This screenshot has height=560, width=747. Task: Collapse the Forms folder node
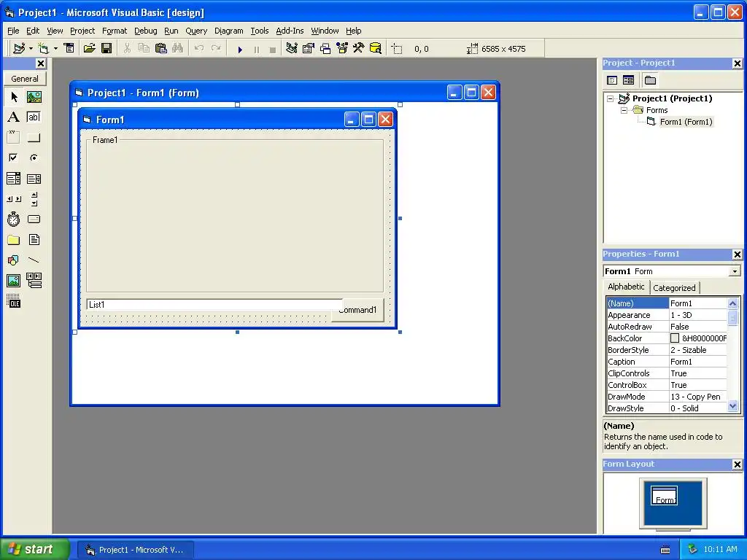pyautogui.click(x=624, y=111)
